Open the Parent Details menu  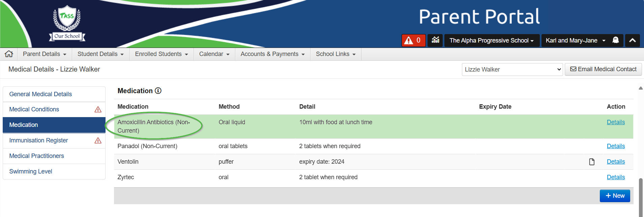click(45, 54)
